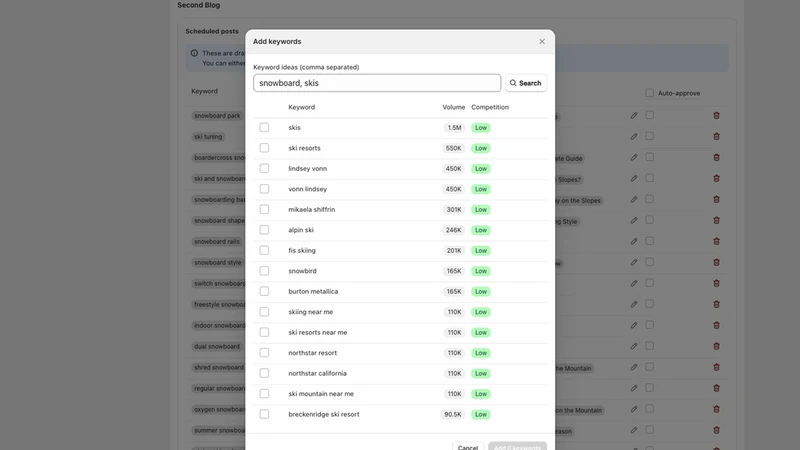Viewport: 800px width, 450px height.
Task: Delete the ski tuning post
Action: 716,137
